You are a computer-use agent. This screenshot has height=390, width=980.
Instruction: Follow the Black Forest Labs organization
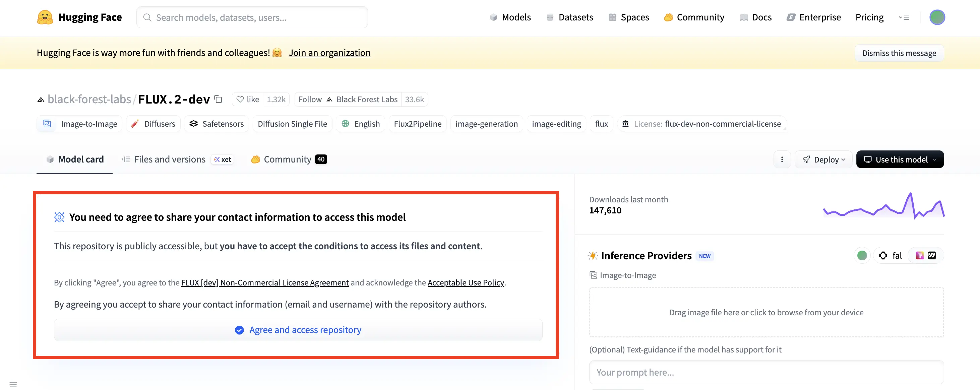click(310, 99)
